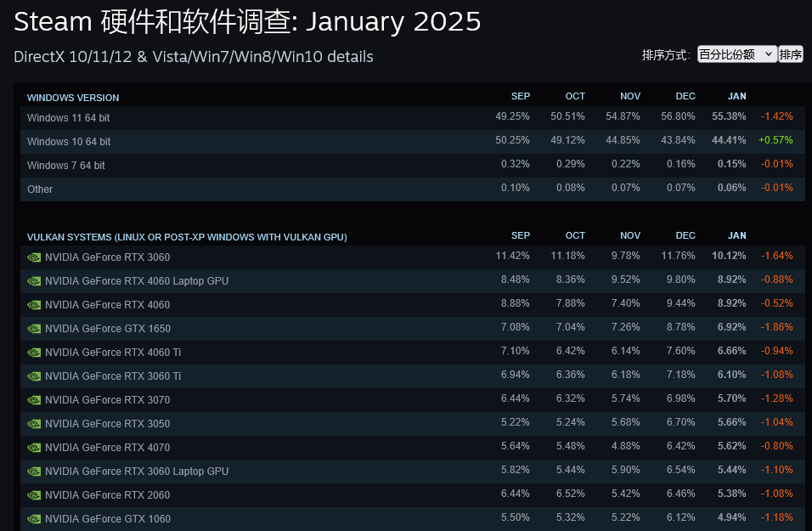Select the NVIDIA logo next to RTX 4060
Screen dimensions: 812x531
34,304
